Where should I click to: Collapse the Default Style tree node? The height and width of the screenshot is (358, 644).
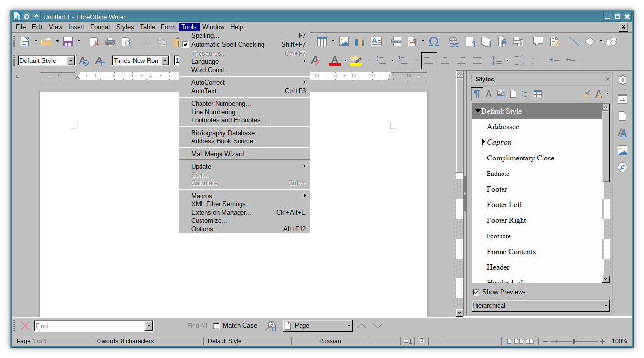tap(477, 111)
